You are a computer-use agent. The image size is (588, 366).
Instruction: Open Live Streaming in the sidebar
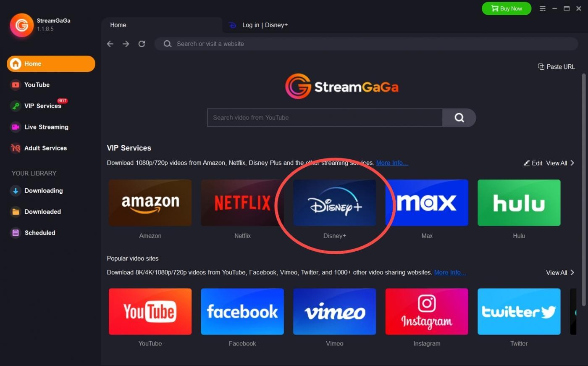39,127
